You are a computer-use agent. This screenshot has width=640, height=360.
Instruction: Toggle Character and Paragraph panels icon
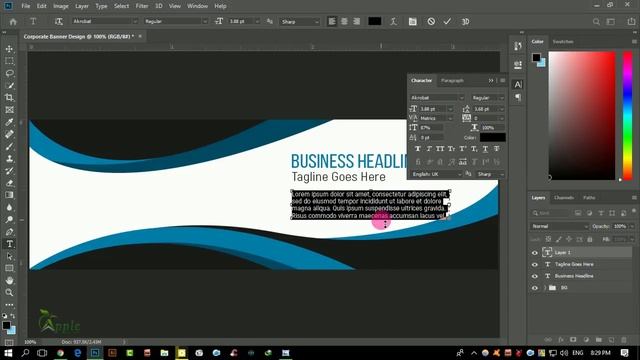(413, 22)
